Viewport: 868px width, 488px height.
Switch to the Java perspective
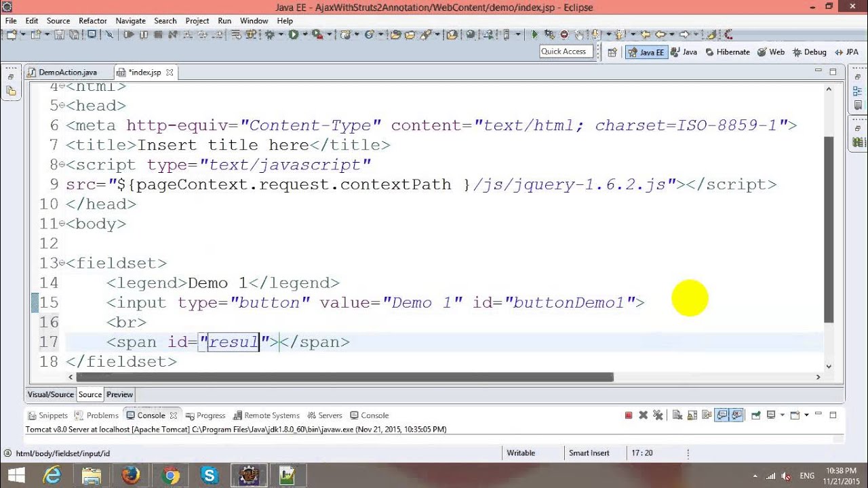coord(684,52)
